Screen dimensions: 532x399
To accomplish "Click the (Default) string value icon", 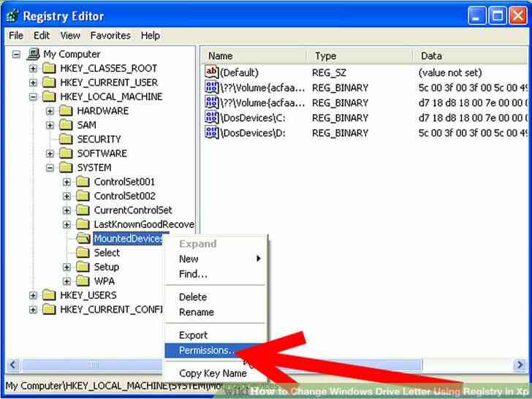I will (211, 72).
